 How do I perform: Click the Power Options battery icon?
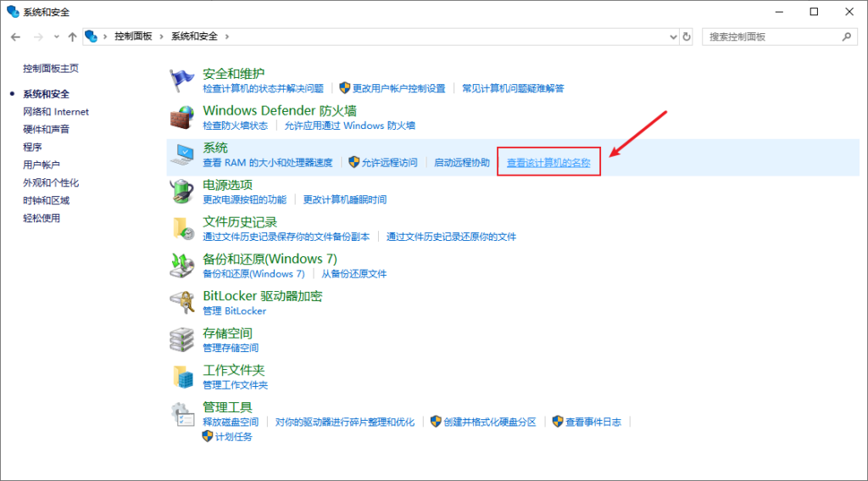[183, 191]
